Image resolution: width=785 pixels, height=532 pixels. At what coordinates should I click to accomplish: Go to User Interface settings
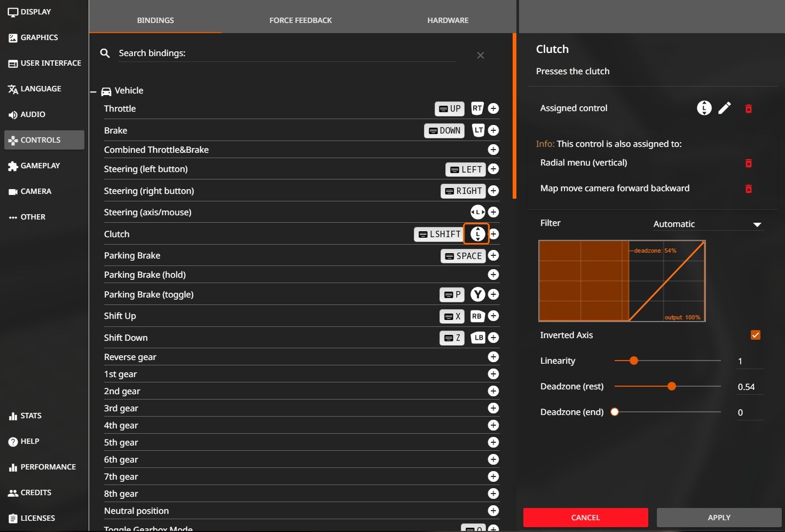coord(44,63)
